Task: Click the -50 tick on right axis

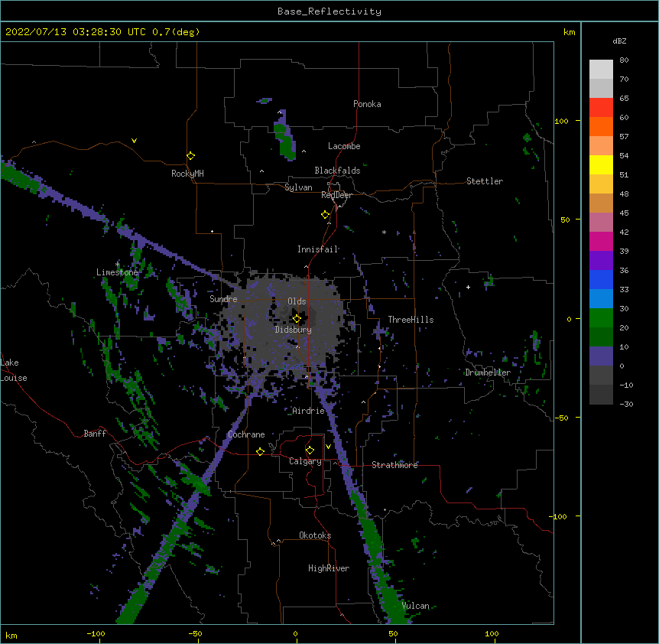Action: 561,418
